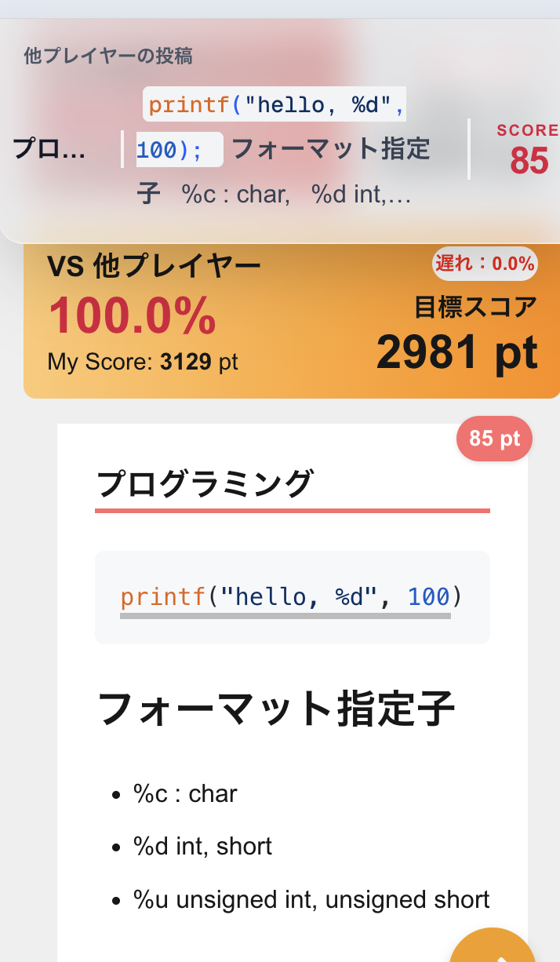
Task: Select the truncated プロ… category label
Action: pyautogui.click(x=49, y=149)
